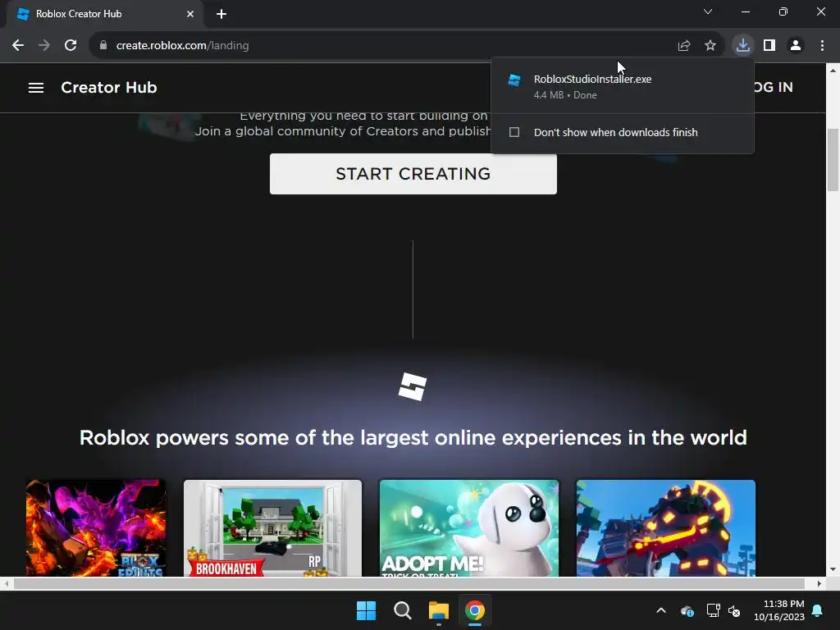The height and width of the screenshot is (630, 840).
Task: Show hidden system tray icons
Action: (x=661, y=610)
